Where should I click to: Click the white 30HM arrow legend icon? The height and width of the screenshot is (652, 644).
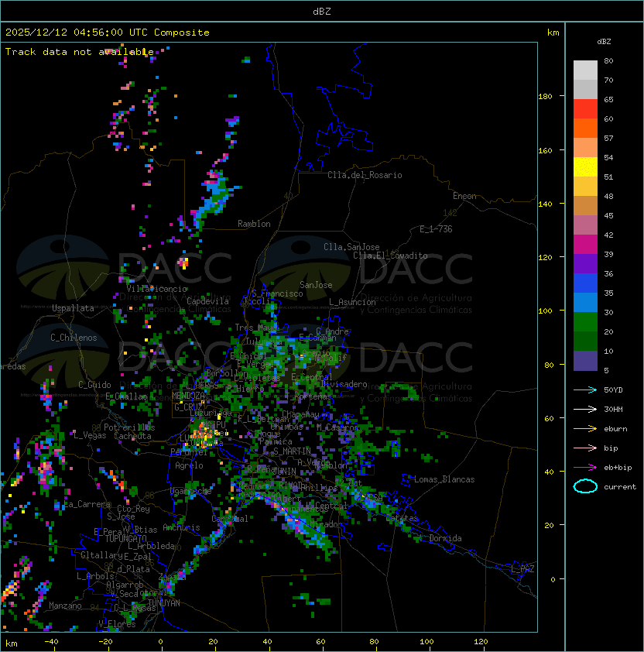pyautogui.click(x=585, y=409)
